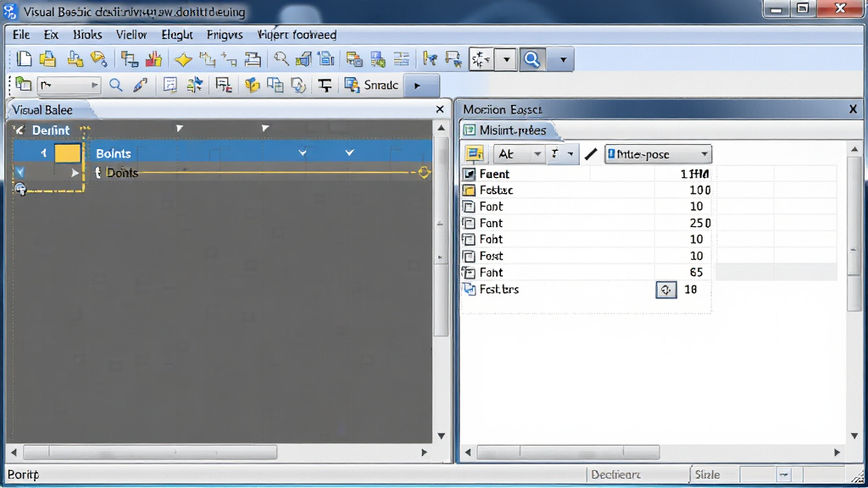
Task: Open the File menu
Action: 21,35
